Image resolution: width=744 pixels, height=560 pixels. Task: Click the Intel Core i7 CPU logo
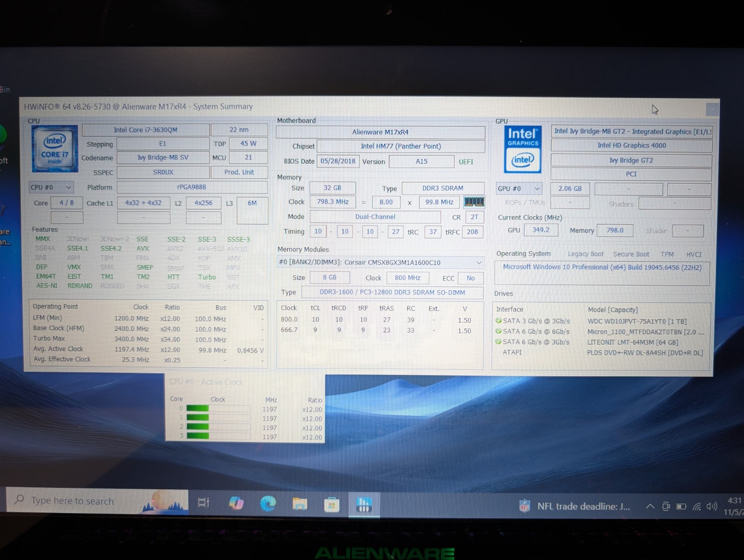point(55,149)
